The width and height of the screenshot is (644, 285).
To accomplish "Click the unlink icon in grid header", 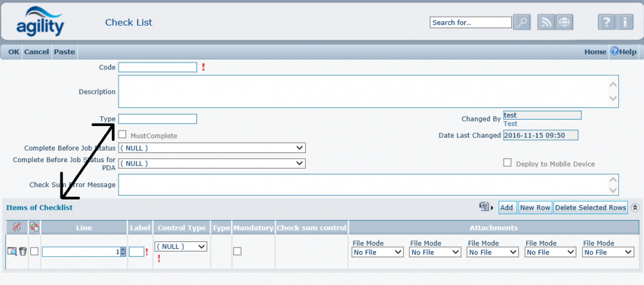I will tap(16, 227).
